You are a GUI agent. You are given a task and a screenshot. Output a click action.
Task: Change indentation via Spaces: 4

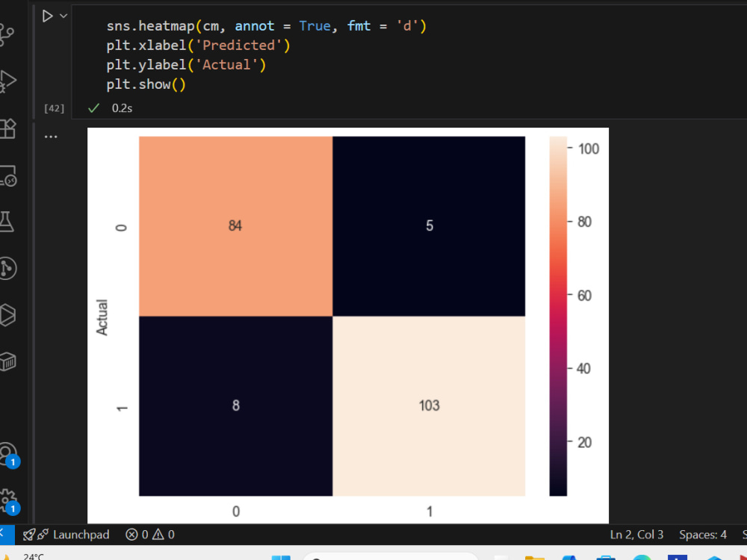click(x=703, y=535)
